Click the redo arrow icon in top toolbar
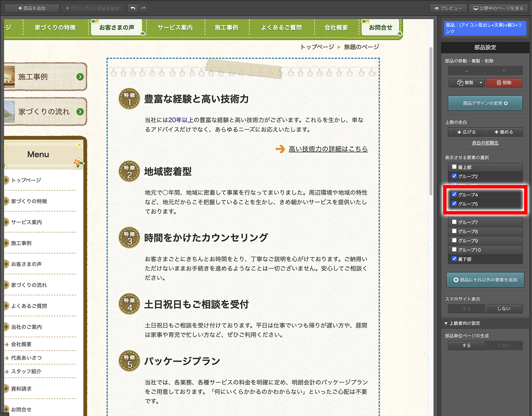 pyautogui.click(x=143, y=8)
